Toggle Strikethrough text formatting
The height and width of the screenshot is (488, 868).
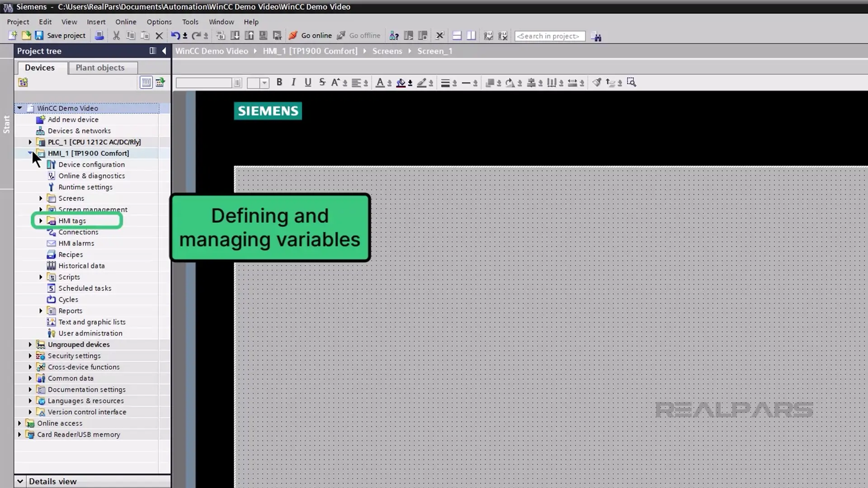click(x=322, y=82)
